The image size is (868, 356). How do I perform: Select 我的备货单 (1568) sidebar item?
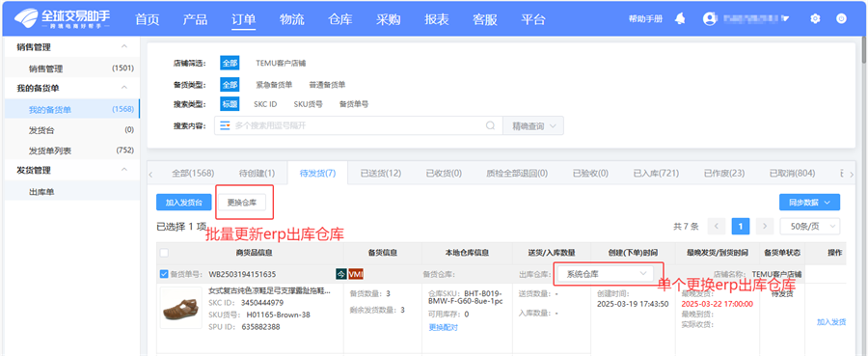pyautogui.click(x=72, y=110)
